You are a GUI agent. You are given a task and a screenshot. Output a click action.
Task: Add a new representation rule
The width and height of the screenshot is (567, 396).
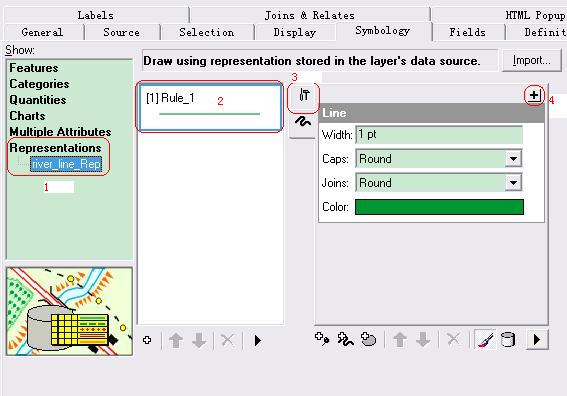[147, 340]
